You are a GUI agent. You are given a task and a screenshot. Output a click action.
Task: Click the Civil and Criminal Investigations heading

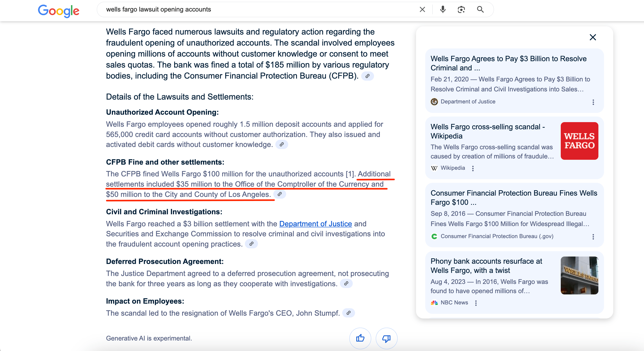(164, 212)
